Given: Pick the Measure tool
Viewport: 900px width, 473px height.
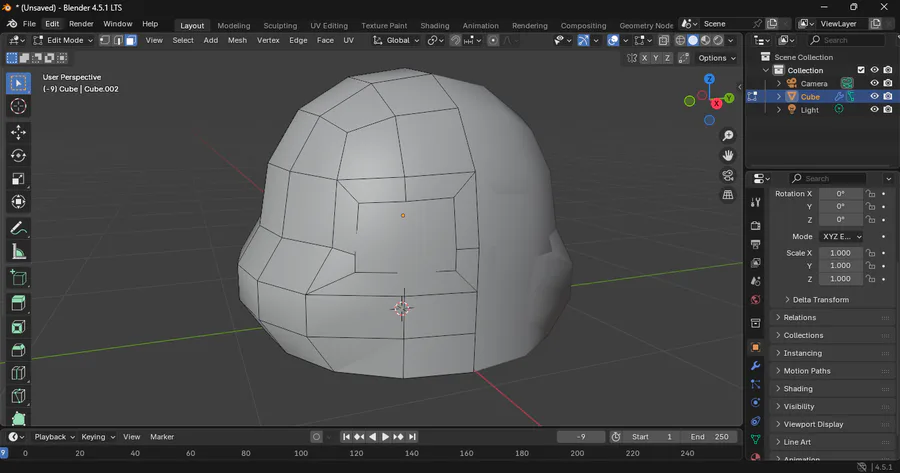Looking at the screenshot, I should pyautogui.click(x=18, y=251).
